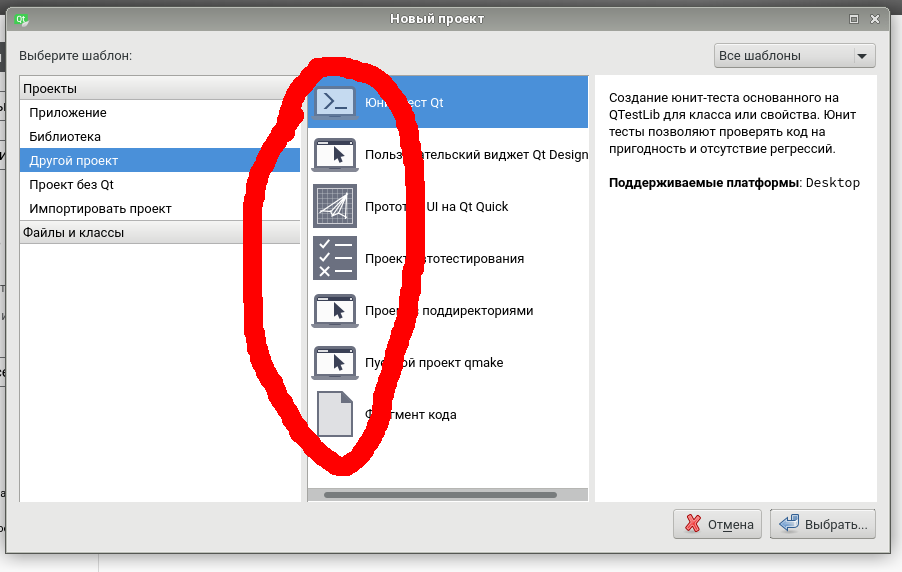Select Приложение category
Image resolution: width=902 pixels, height=572 pixels.
pyautogui.click(x=160, y=113)
